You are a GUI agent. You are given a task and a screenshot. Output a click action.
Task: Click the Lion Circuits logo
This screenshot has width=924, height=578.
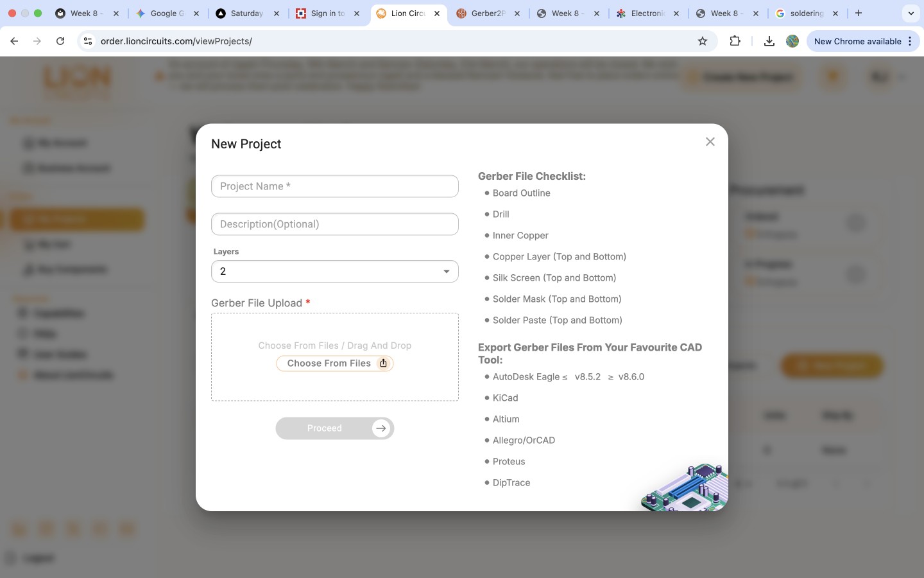[76, 81]
